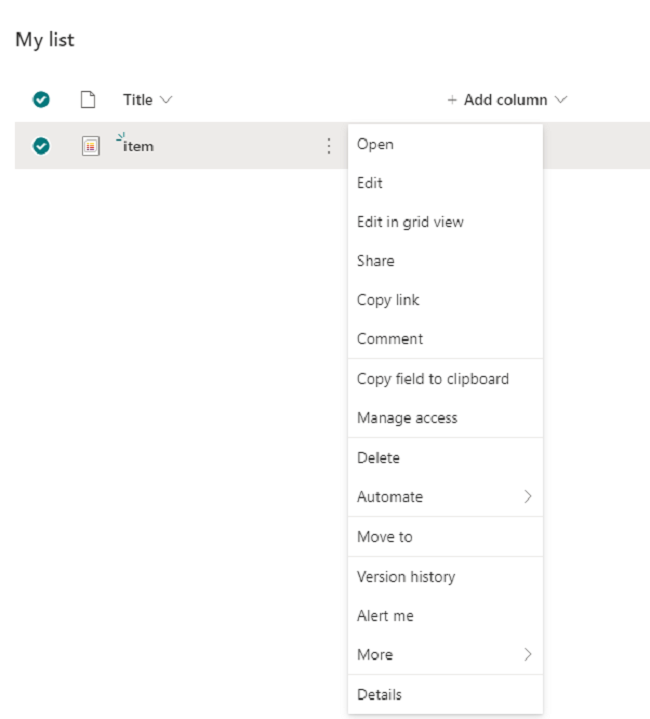Expand the More submenu arrow
Viewport: 650px width, 719px height.
528,654
